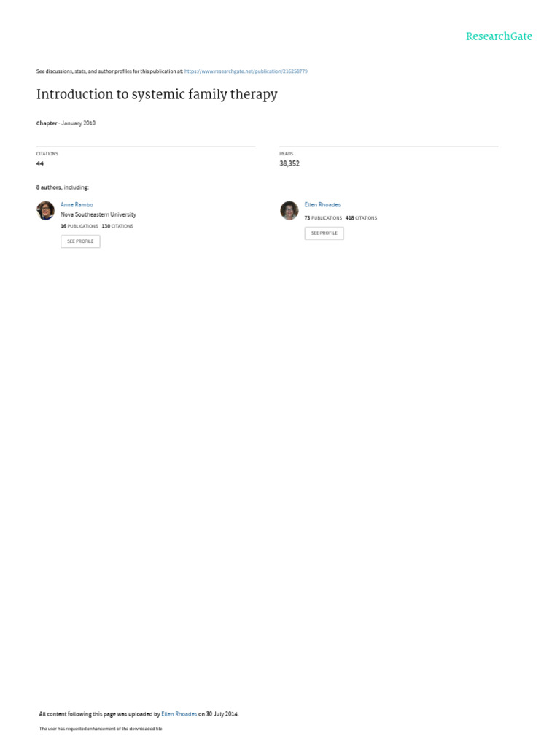560x747 pixels.
Task: Click Anne Rambo's profile photo
Action: click(46, 211)
